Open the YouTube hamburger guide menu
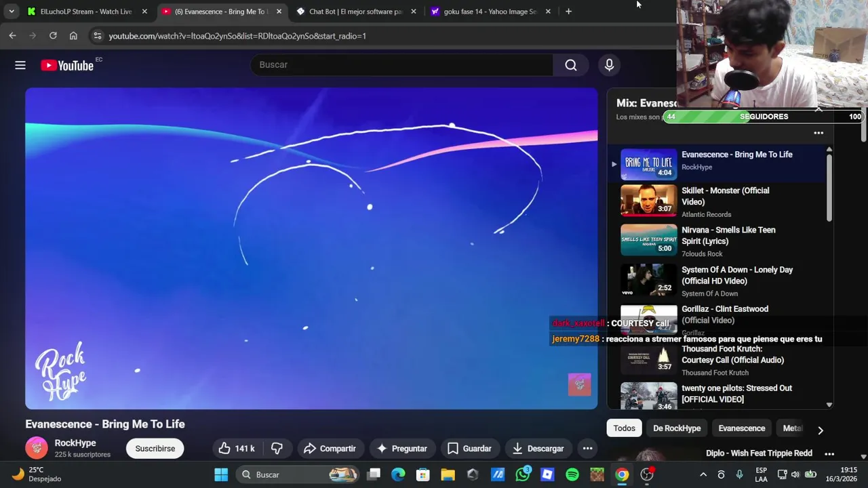This screenshot has height=488, width=868. pyautogui.click(x=20, y=65)
